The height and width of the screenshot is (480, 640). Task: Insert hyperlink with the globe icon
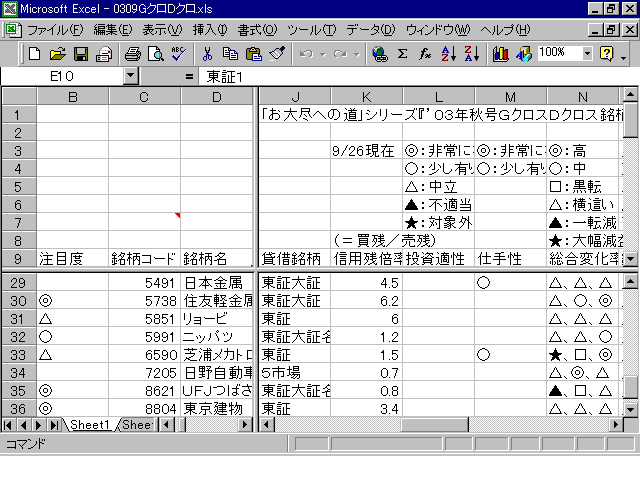click(x=380, y=54)
